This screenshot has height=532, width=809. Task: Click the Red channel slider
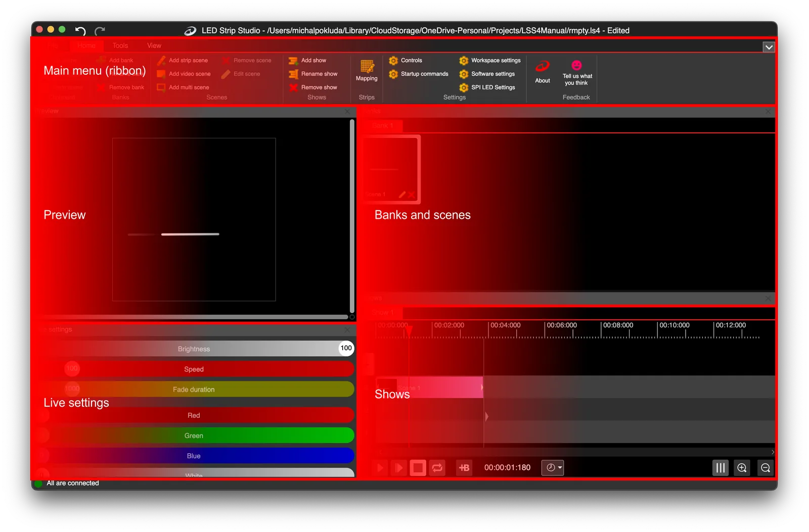pos(194,415)
